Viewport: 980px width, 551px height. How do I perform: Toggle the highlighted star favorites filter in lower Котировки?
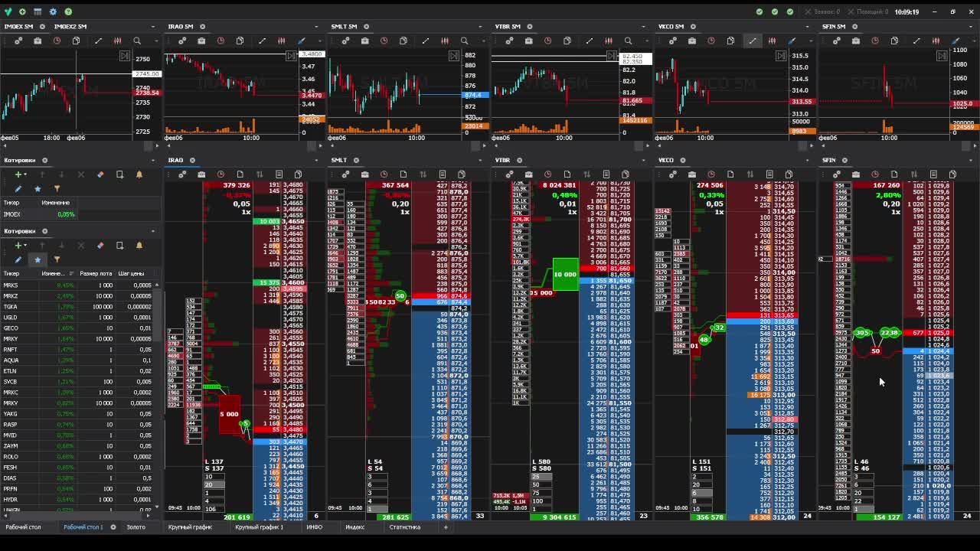coord(38,259)
